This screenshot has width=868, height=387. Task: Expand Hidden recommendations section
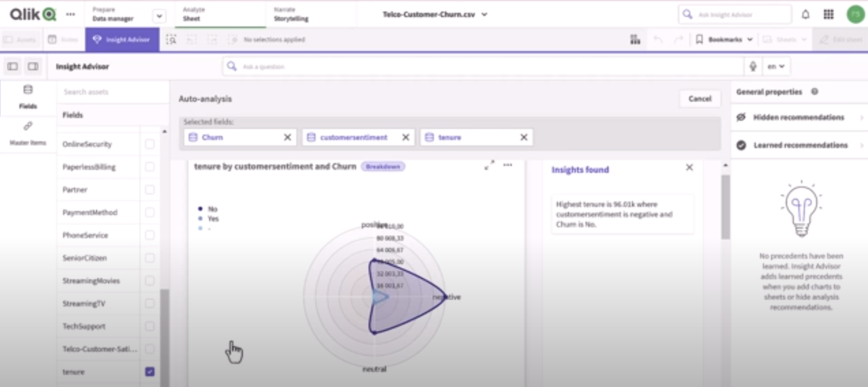[799, 117]
